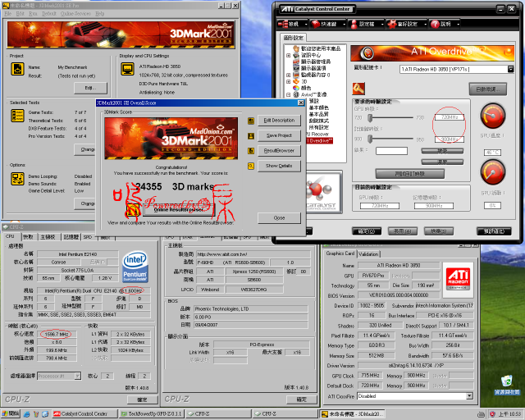Click the floppy disk icon beside Save Project
The height and width of the screenshot is (420, 525).
tap(251, 136)
